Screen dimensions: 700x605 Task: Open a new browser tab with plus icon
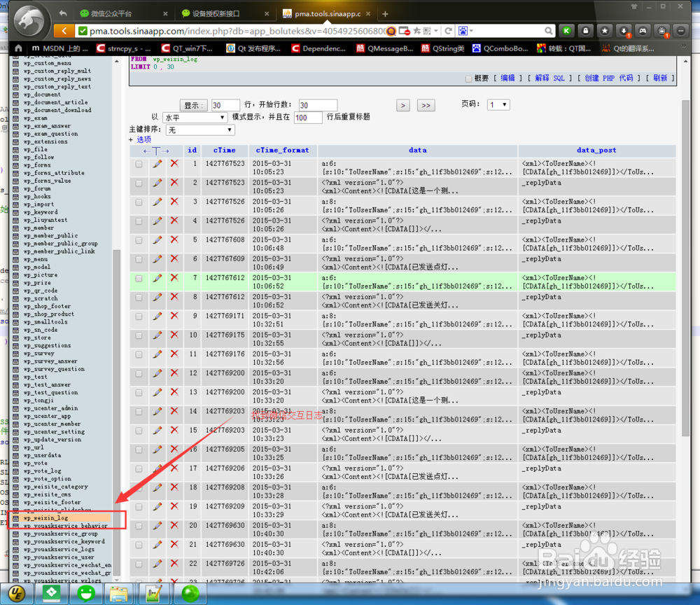[385, 14]
